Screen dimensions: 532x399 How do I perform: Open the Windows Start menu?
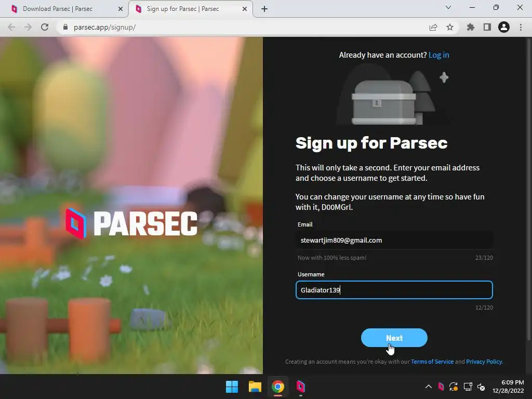click(232, 387)
